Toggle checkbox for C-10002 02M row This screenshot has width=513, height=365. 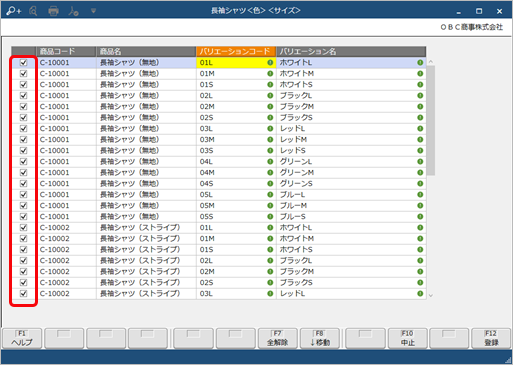pos(23,272)
